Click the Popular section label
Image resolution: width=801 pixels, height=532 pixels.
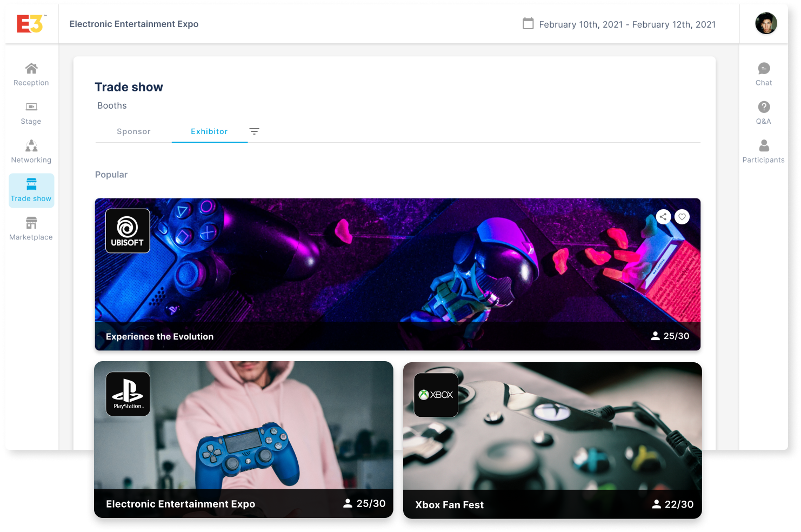tap(111, 175)
